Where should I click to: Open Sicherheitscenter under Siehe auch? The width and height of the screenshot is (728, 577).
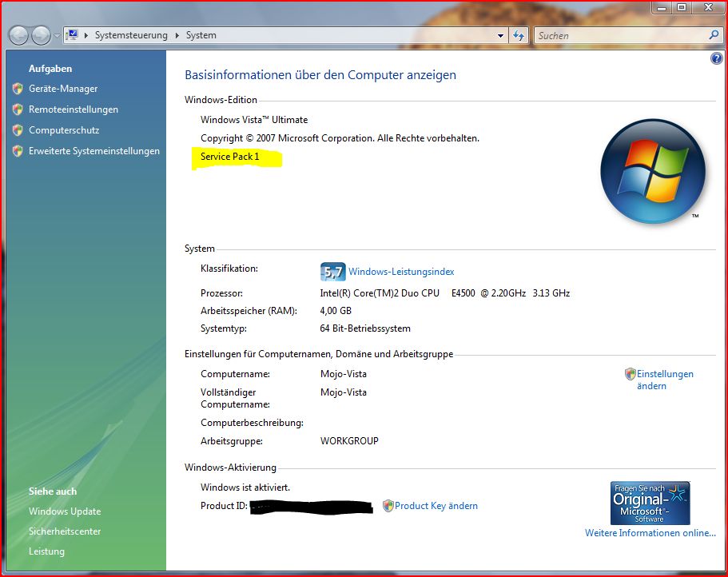[x=65, y=531]
